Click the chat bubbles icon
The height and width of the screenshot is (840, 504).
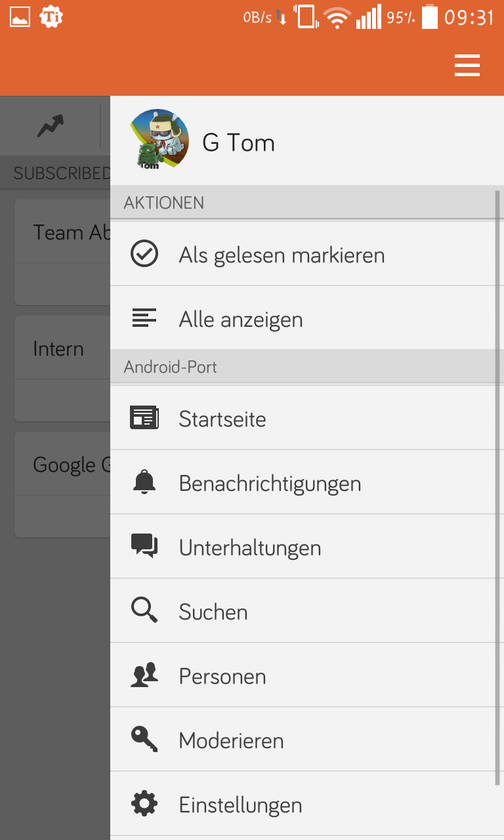click(x=144, y=547)
